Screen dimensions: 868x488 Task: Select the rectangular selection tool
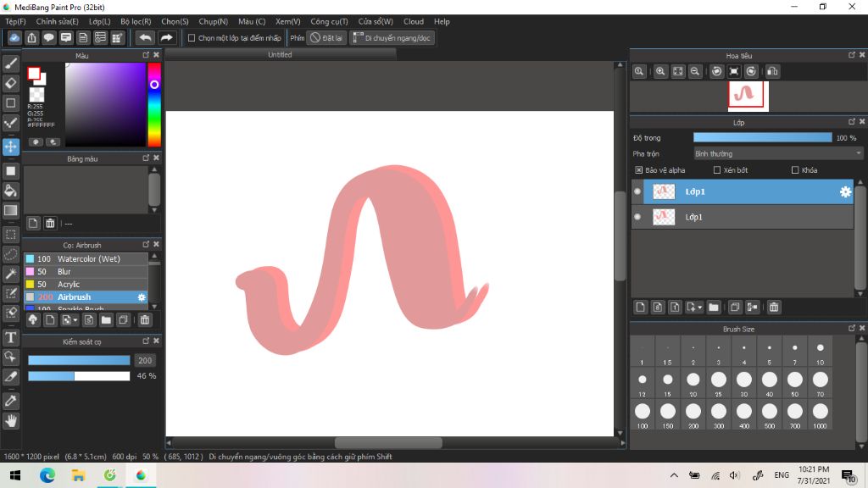[10, 235]
